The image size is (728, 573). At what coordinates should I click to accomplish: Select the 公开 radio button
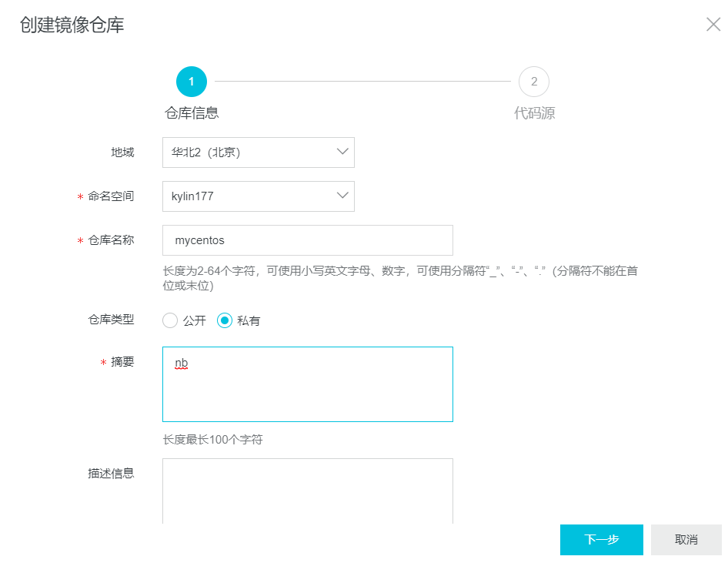pyautogui.click(x=170, y=320)
